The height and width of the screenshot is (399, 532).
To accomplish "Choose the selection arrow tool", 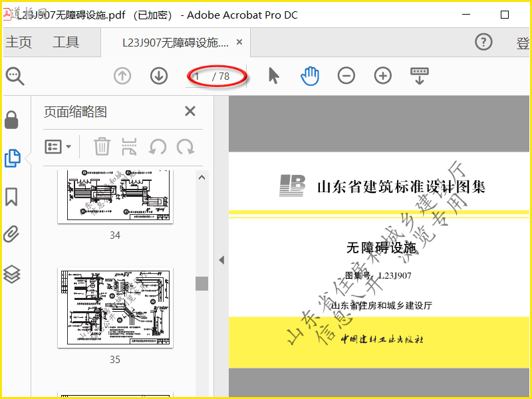I will point(274,75).
